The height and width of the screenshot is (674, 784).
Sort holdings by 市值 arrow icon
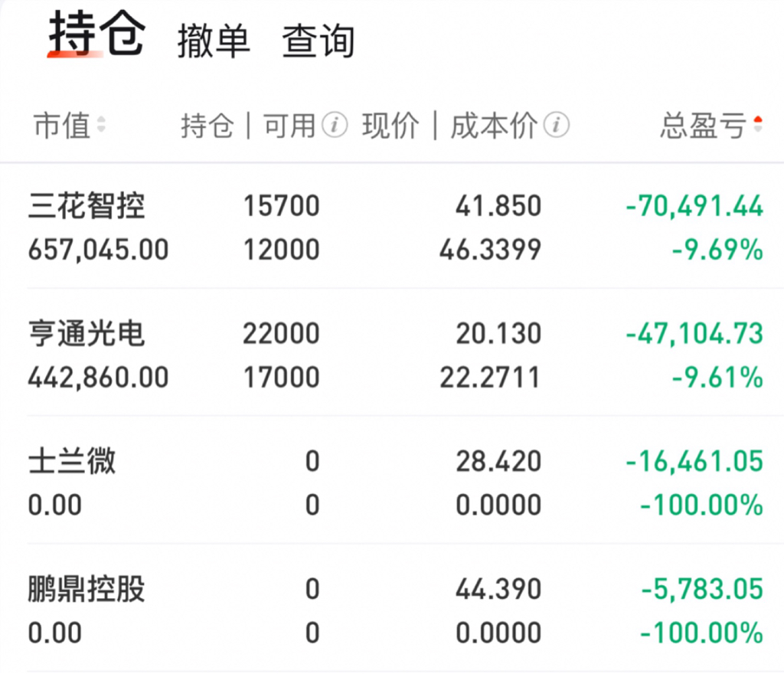(x=101, y=125)
